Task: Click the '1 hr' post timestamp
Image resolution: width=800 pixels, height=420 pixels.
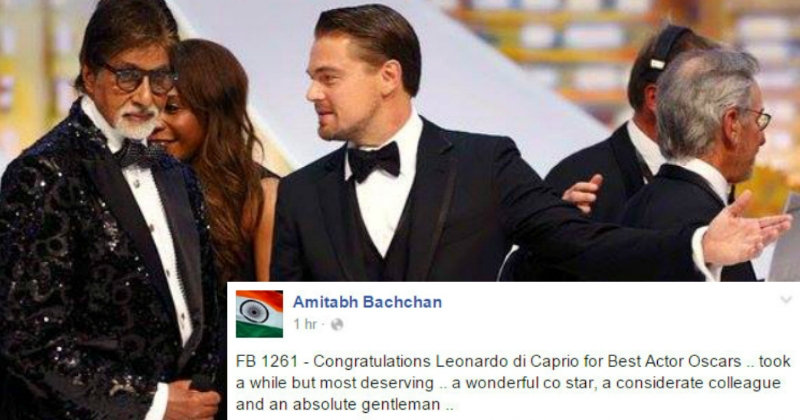Action: tap(305, 324)
